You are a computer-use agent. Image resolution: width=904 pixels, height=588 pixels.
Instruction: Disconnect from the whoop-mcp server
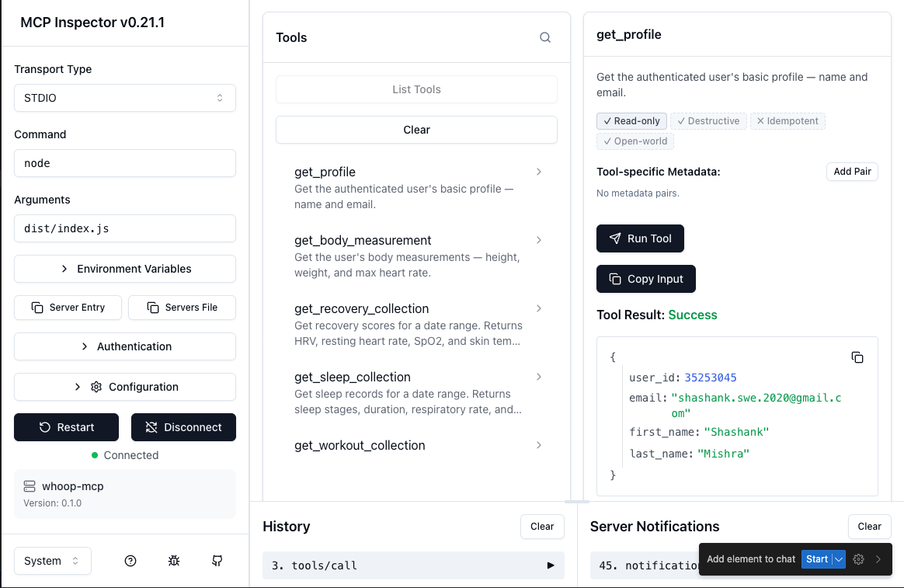[x=183, y=427]
